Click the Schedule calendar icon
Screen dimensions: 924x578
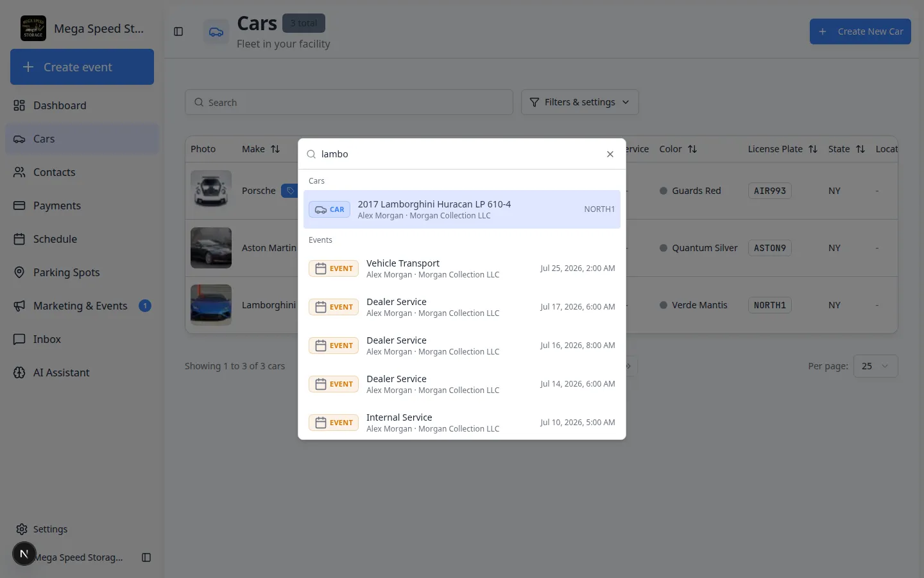19,239
